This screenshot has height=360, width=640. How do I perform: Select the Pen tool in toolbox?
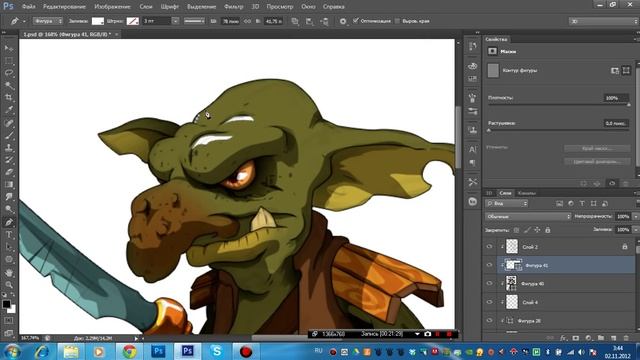9,222
